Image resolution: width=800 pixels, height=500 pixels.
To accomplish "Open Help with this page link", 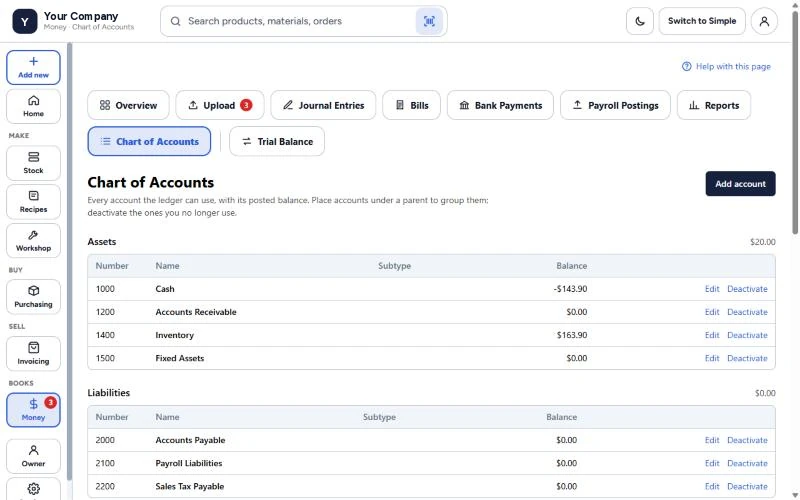I will [x=726, y=66].
